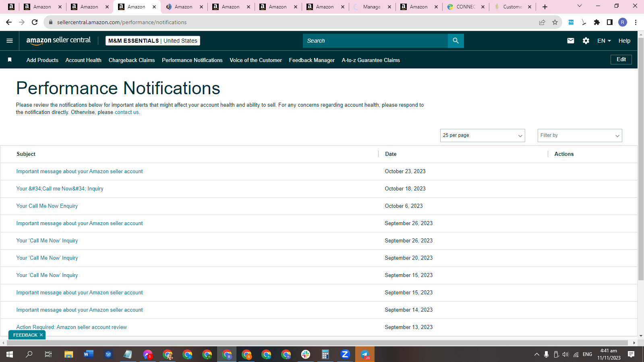Viewport: 644px width, 362px height.
Task: Open the taskbar clock showing 4:41 am
Action: (609, 354)
